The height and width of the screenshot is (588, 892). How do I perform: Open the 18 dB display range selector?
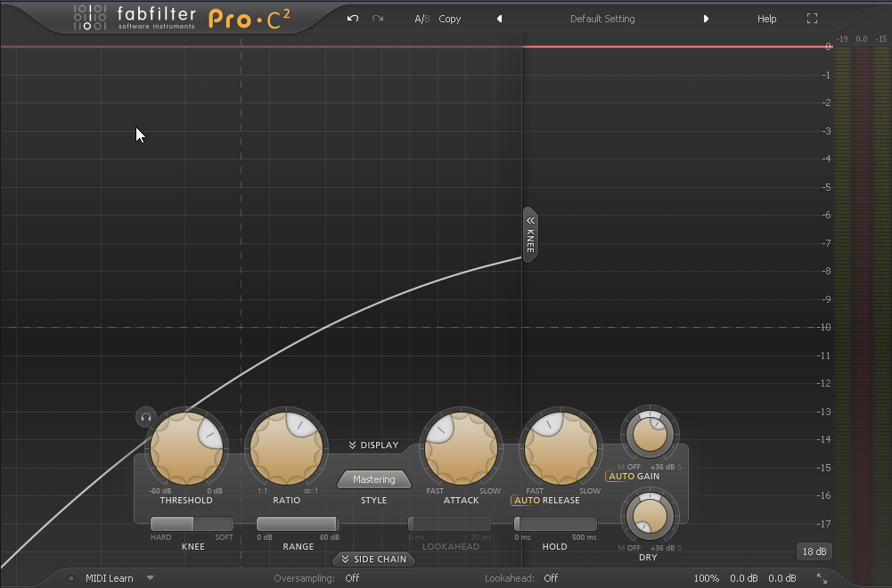coord(814,551)
